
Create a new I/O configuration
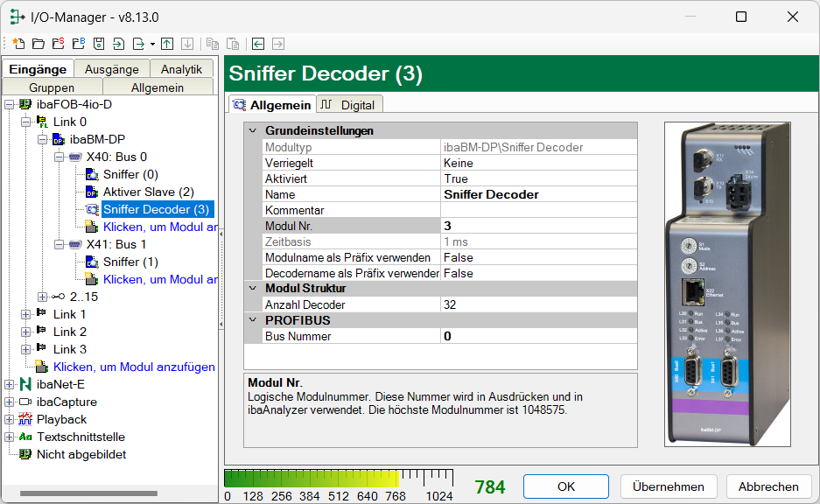[x=18, y=44]
